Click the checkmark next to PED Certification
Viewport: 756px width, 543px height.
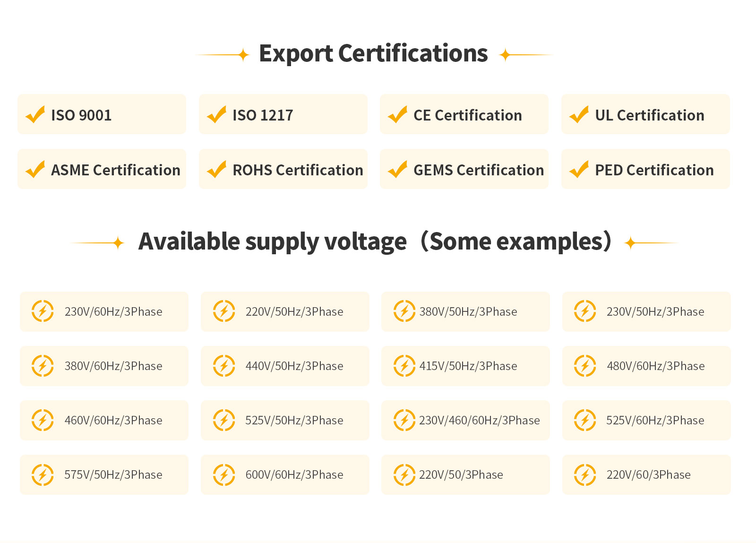click(x=579, y=169)
